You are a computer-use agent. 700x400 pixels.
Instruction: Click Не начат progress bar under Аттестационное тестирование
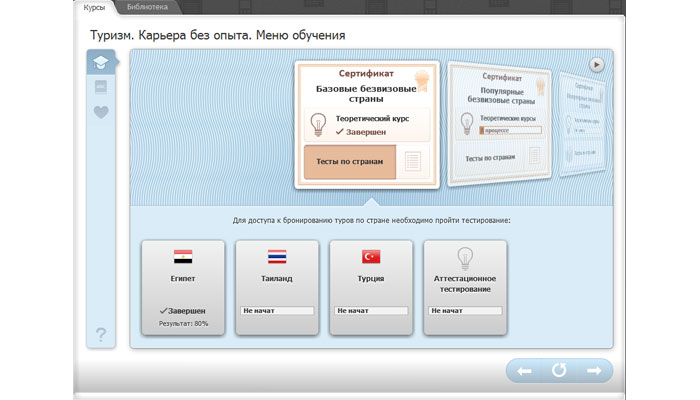coord(465,310)
